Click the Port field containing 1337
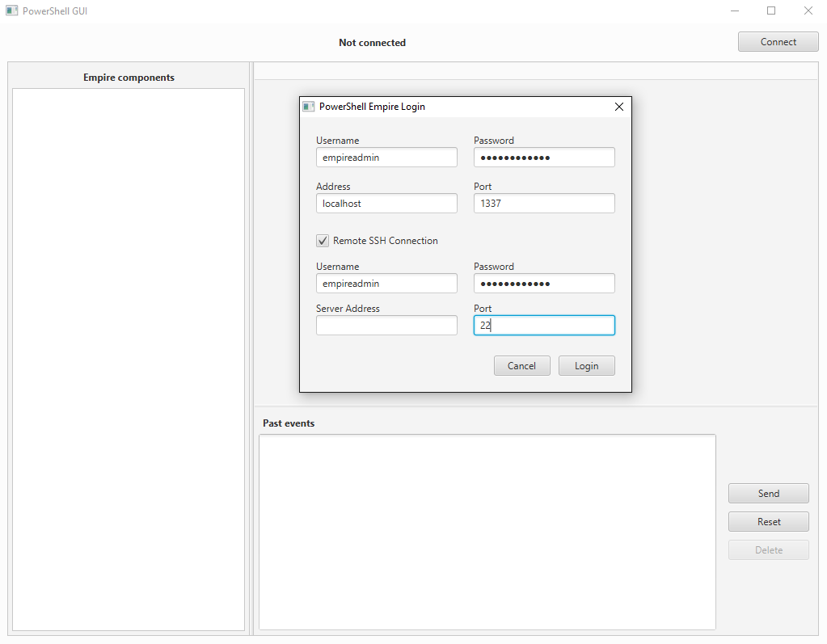The height and width of the screenshot is (644, 827). tap(544, 203)
